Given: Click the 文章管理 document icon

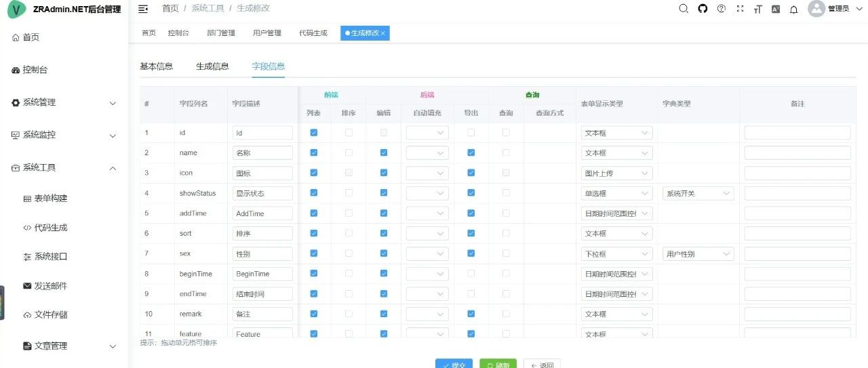Looking at the screenshot, I should pyautogui.click(x=27, y=346).
